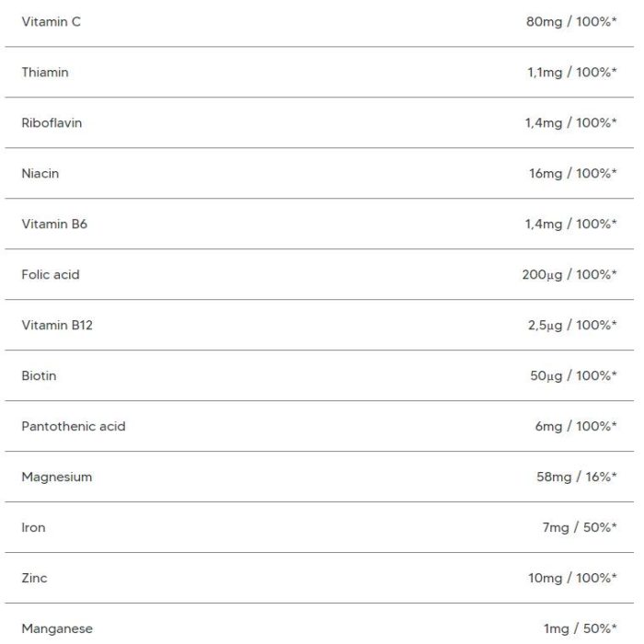The width and height of the screenshot is (644, 644).
Task: Click the Vitamin B12 label
Action: point(57,325)
